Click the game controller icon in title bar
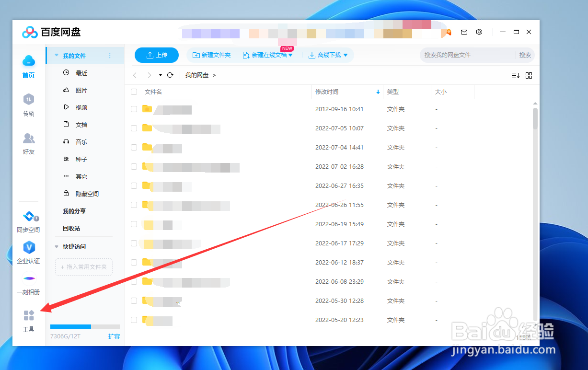Image resolution: width=588 pixels, height=370 pixels. click(x=449, y=32)
